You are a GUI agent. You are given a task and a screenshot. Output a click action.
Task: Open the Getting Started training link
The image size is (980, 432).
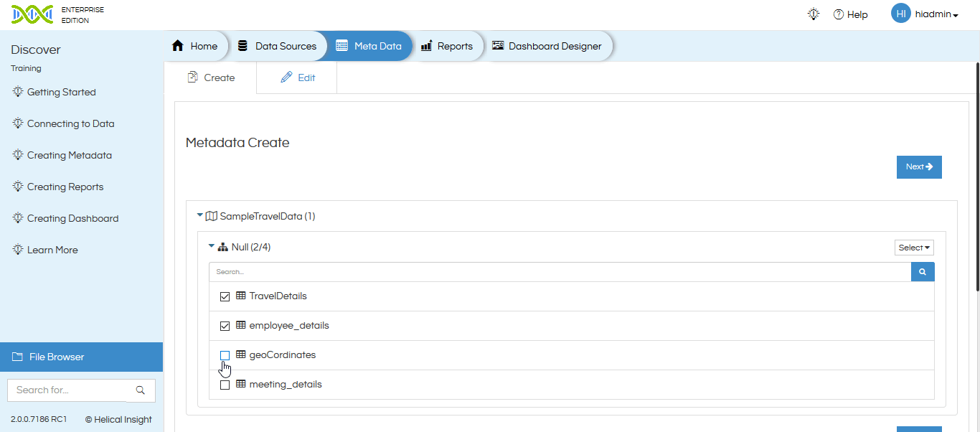coord(62,92)
